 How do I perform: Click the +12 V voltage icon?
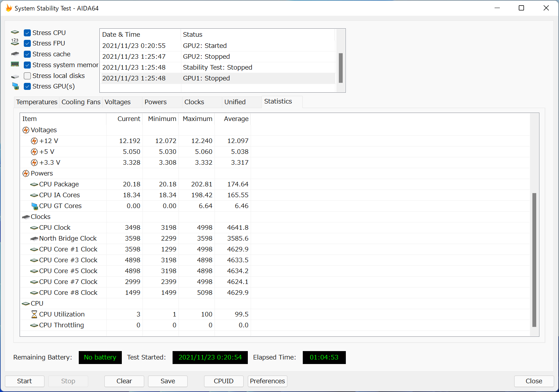click(34, 141)
